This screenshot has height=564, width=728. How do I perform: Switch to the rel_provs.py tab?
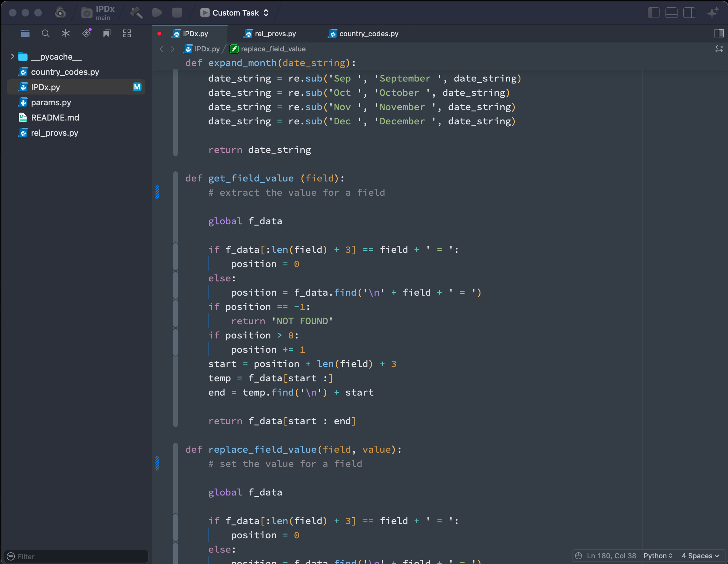coord(275,34)
